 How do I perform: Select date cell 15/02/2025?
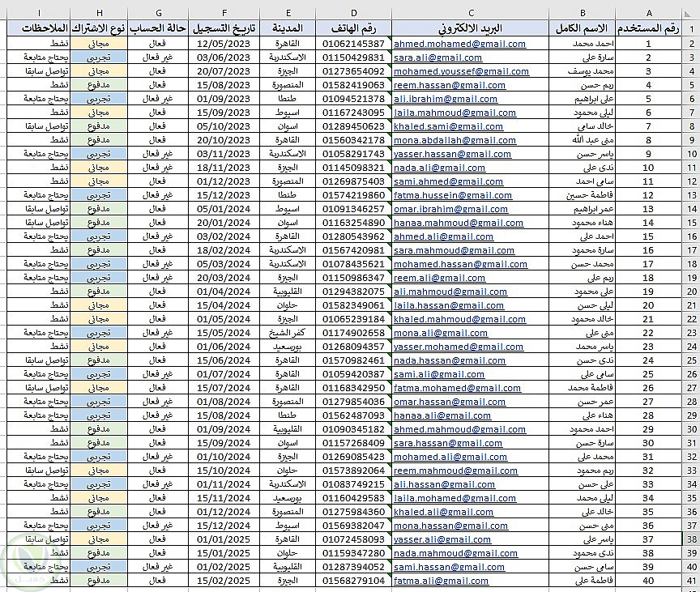click(224, 581)
